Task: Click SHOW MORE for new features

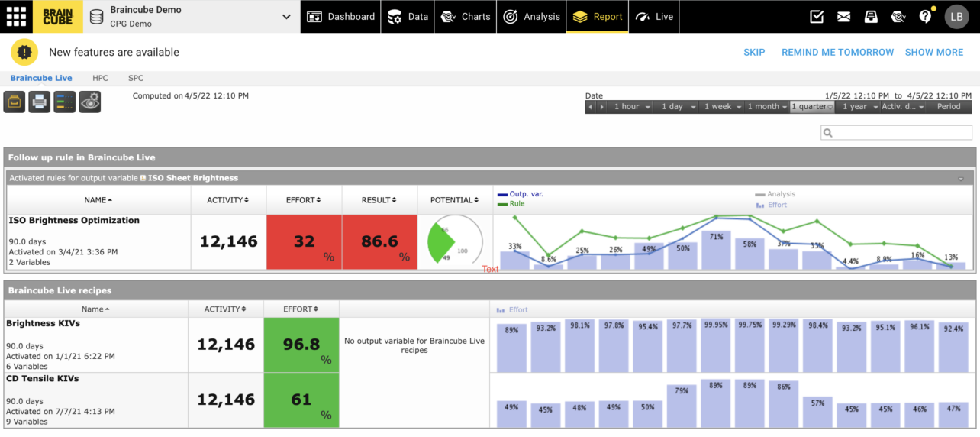Action: click(x=933, y=52)
